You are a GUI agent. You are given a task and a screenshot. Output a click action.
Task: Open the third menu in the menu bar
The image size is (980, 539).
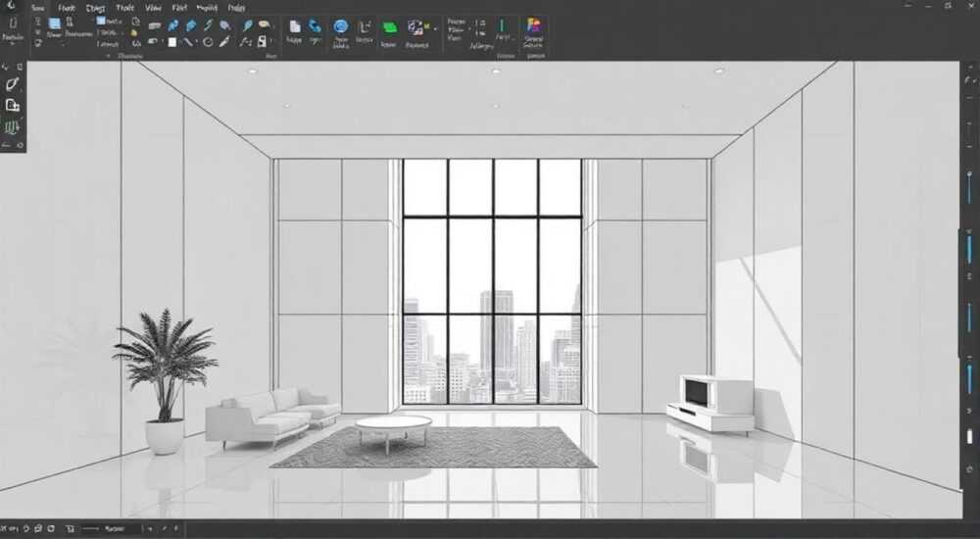pyautogui.click(x=96, y=8)
